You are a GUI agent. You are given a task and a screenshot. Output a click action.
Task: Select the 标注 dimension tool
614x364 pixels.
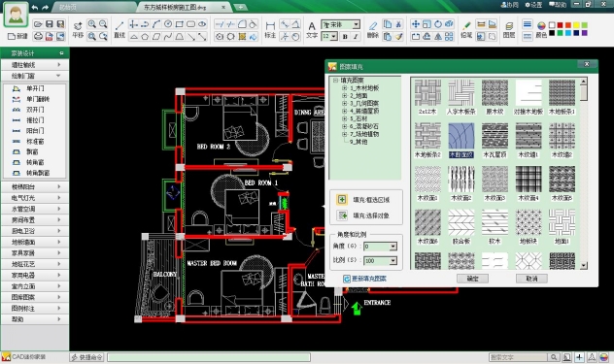click(x=270, y=30)
